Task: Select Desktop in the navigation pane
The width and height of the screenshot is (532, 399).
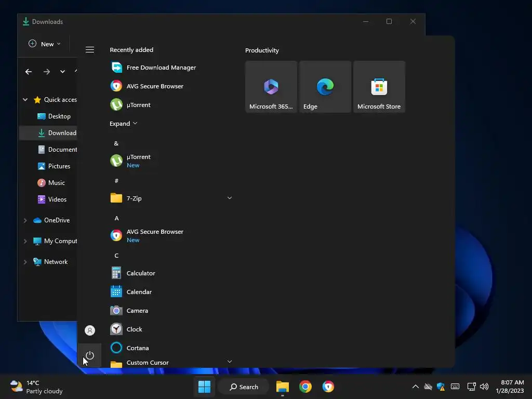Action: pyautogui.click(x=48, y=116)
